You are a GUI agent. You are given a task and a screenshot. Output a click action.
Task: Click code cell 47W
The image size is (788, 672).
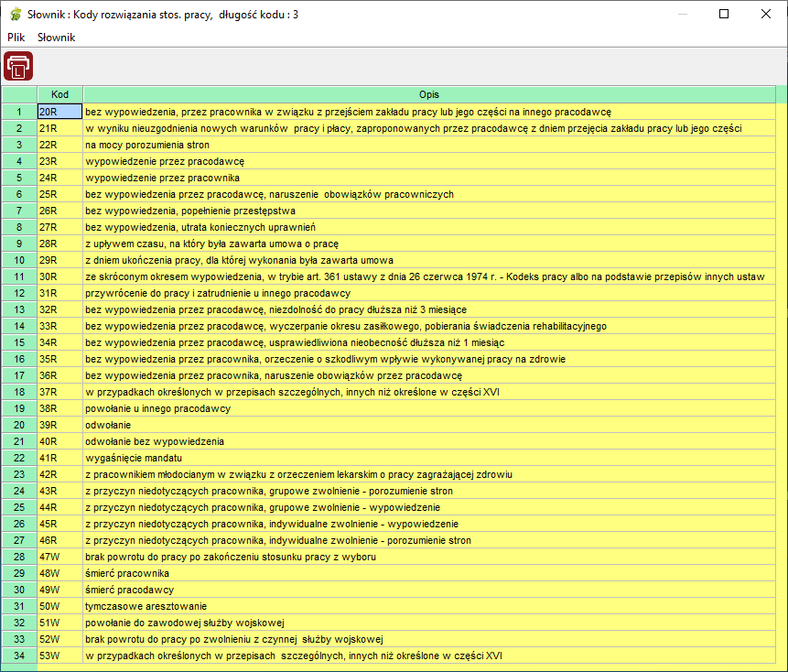[x=59, y=557]
